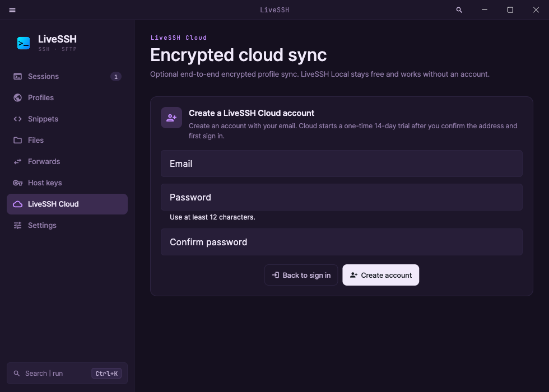Screen dimensions: 549x392
Task: Click the search magnifier in title bar
Action: click(459, 10)
